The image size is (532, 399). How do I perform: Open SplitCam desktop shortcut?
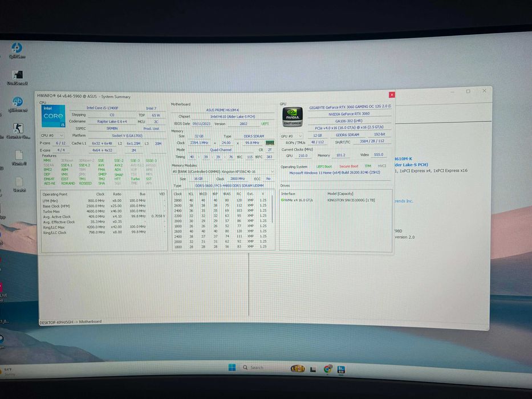point(17,50)
